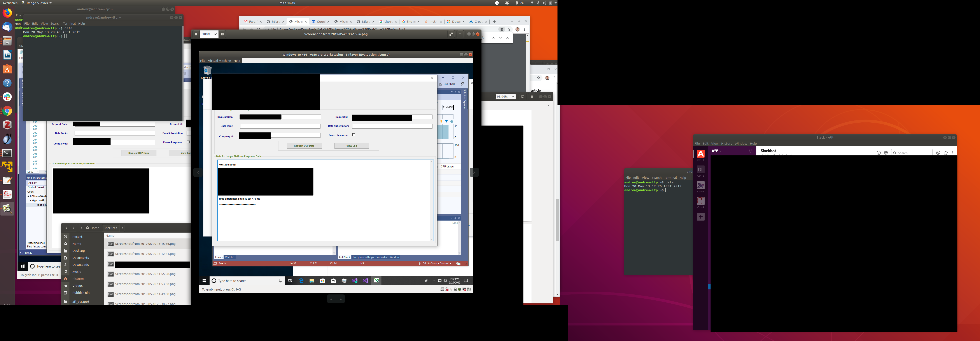
Task: Open the History menu in Slack
Action: [x=726, y=144]
